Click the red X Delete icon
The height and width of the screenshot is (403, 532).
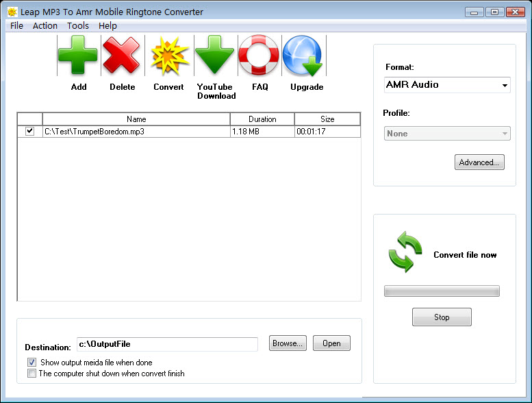tap(121, 56)
